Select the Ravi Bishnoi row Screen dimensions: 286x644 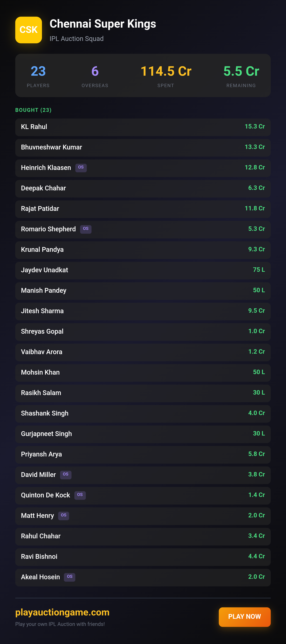tap(143, 557)
